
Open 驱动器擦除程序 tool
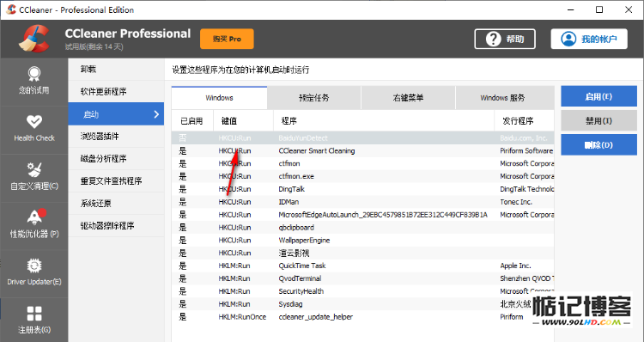(116, 226)
